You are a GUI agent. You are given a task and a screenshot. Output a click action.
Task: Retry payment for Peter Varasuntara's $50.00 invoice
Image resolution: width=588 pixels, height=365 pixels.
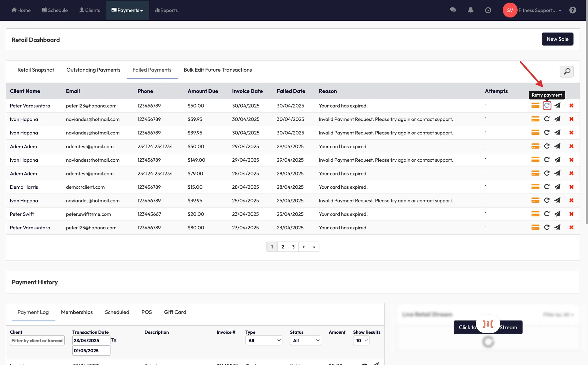click(x=547, y=106)
